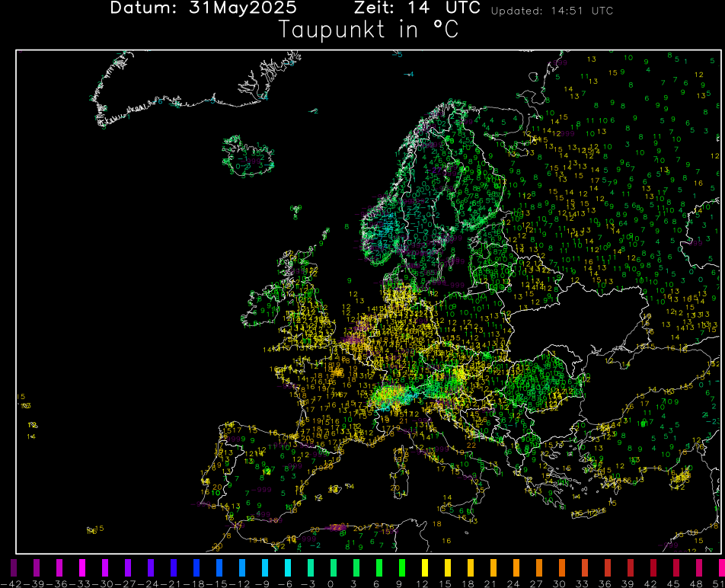The image size is (725, 588).
Task: Click the -6 cyan legend swatch
Action: click(288, 567)
